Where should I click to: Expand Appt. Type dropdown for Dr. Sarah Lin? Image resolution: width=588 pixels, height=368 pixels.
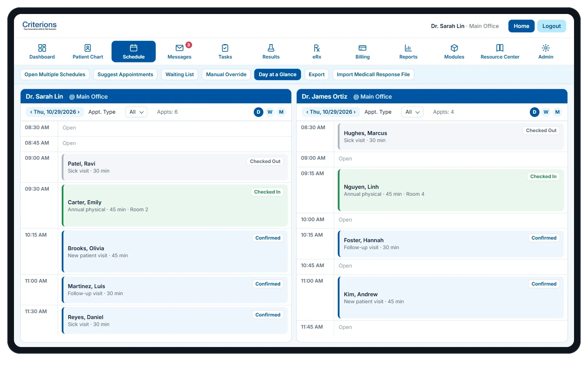click(x=136, y=112)
